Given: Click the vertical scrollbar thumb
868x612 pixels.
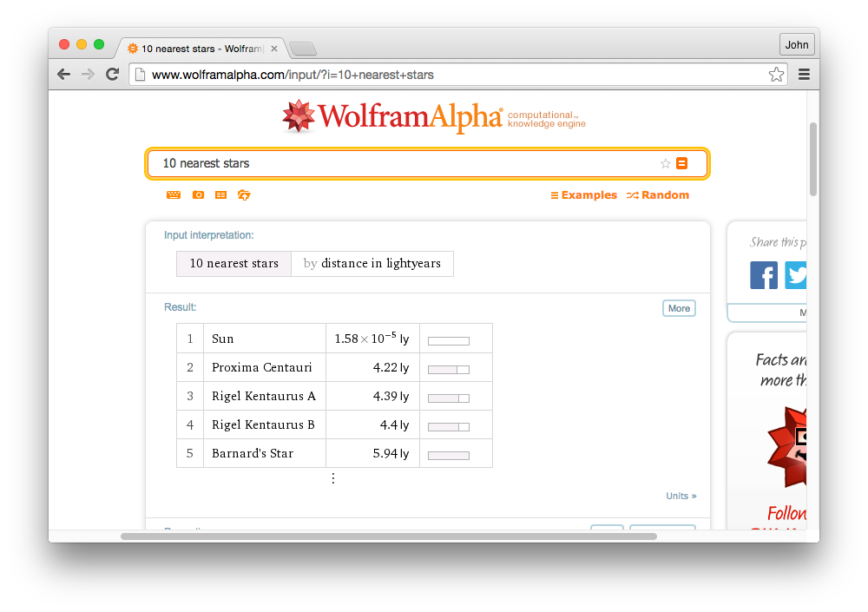Looking at the screenshot, I should [812, 160].
